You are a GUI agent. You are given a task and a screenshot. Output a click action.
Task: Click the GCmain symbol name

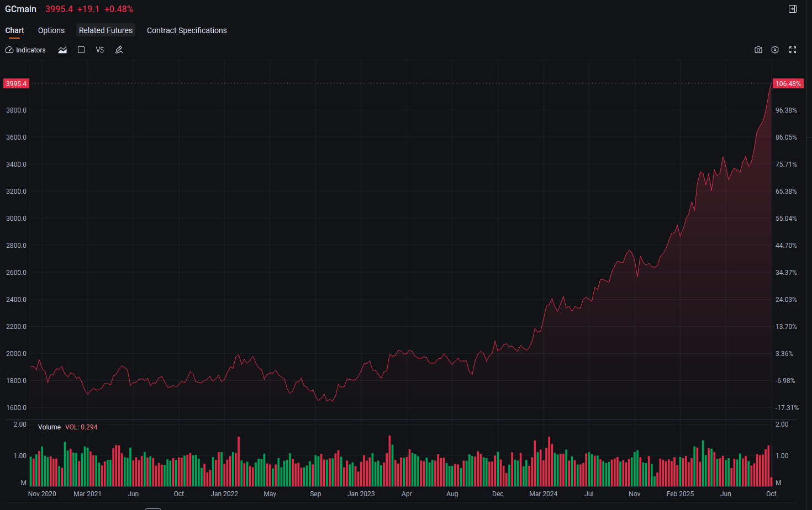pyautogui.click(x=20, y=9)
